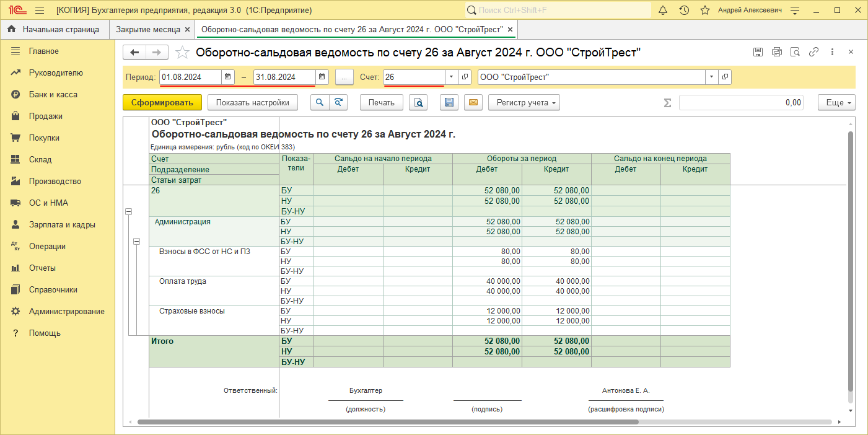This screenshot has height=435, width=868.
Task: Open the Счет dropdown list
Action: tap(451, 77)
